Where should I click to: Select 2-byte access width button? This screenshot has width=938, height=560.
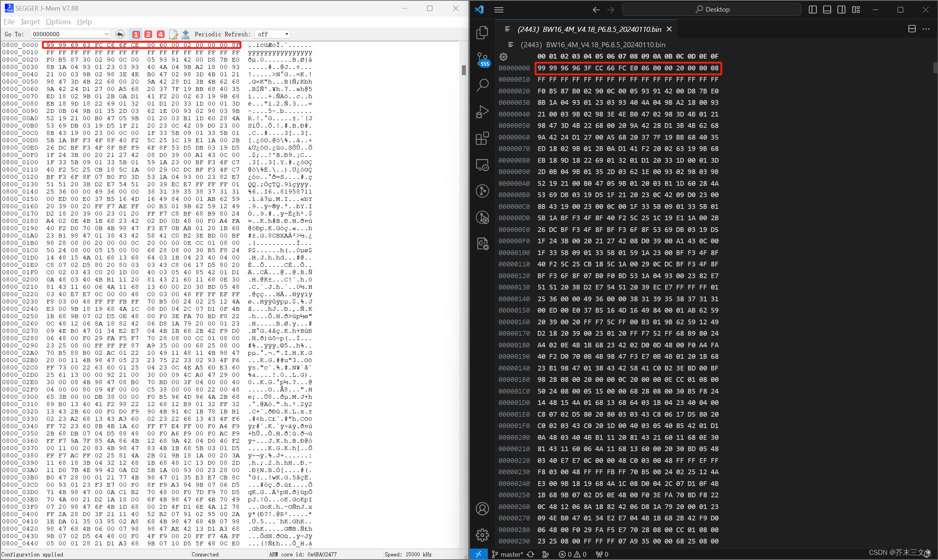(x=148, y=34)
